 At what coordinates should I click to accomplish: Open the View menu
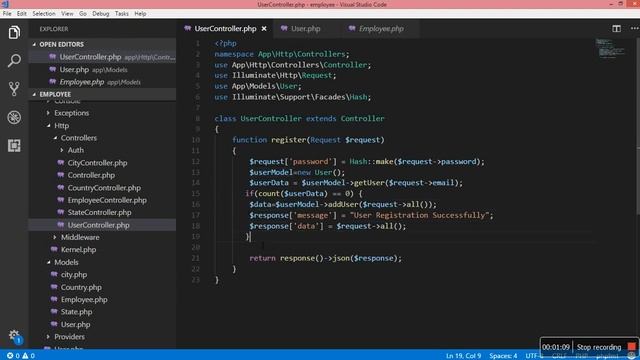[x=67, y=13]
